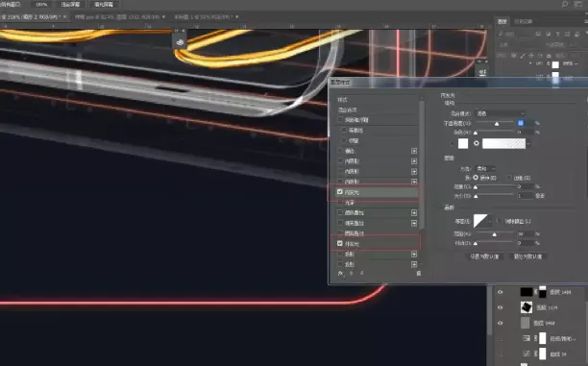Click the white solid glow color swatch
588x366 pixels.
coord(463,143)
